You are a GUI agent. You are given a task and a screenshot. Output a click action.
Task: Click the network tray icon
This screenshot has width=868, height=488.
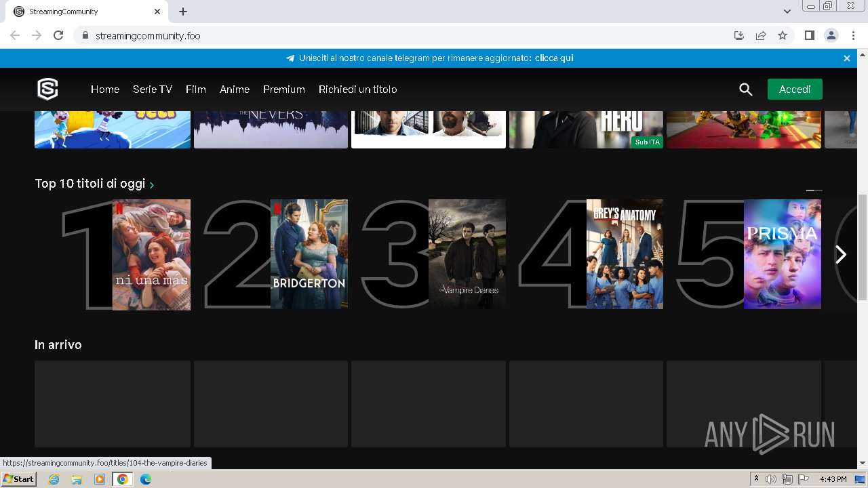[x=787, y=479]
